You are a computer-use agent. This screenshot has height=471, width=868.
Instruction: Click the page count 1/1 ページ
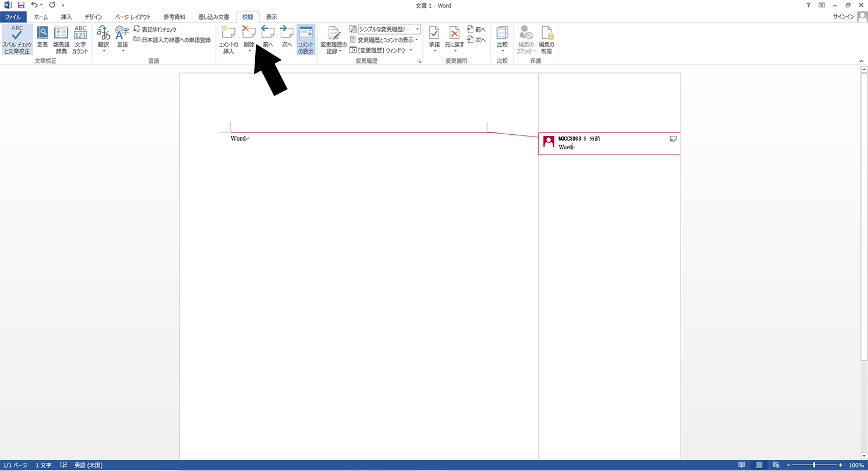[15, 465]
